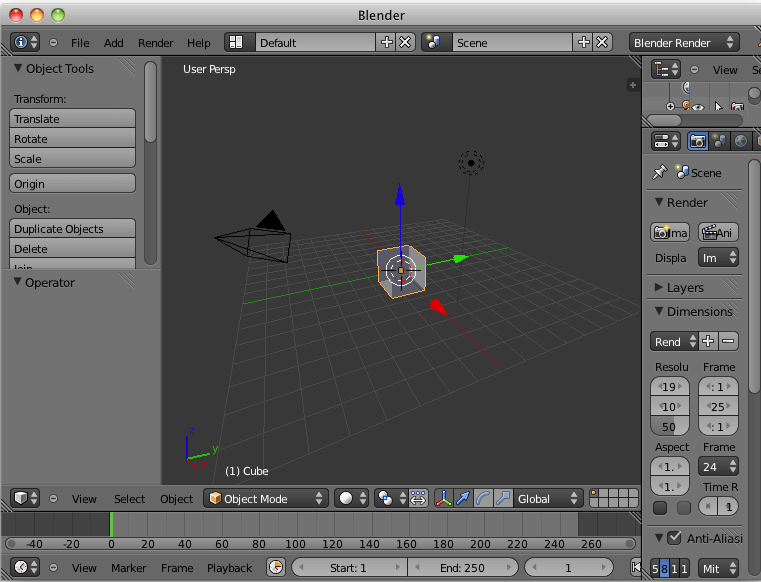Image resolution: width=761 pixels, height=582 pixels.
Task: Click the add render preset plus icon
Action: [708, 341]
